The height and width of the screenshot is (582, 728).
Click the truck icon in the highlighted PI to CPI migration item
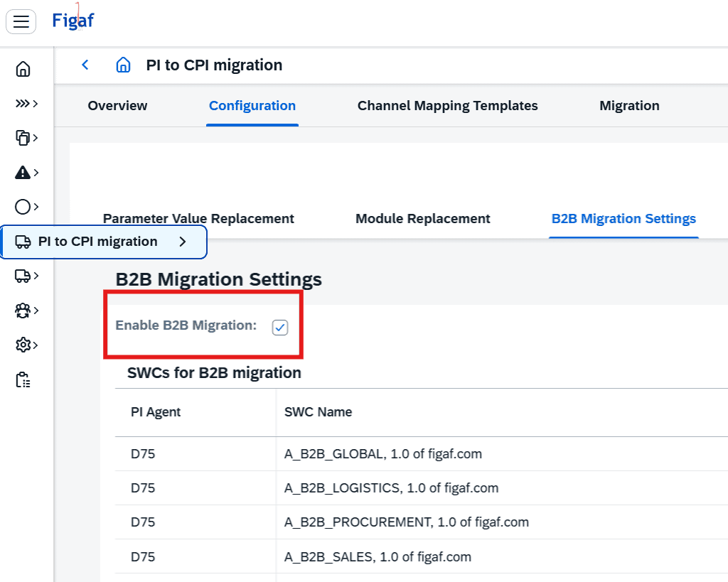click(x=23, y=242)
